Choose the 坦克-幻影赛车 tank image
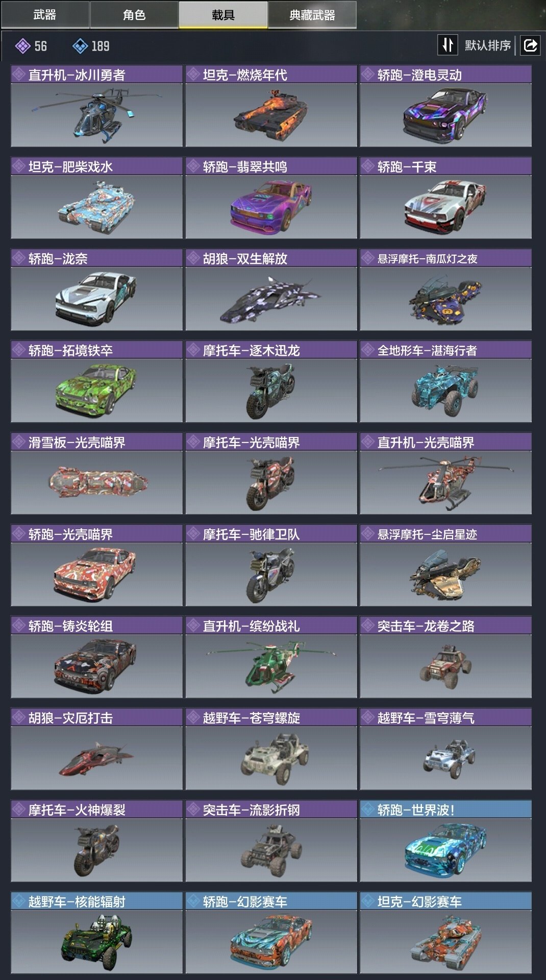 pyautogui.click(x=445, y=942)
